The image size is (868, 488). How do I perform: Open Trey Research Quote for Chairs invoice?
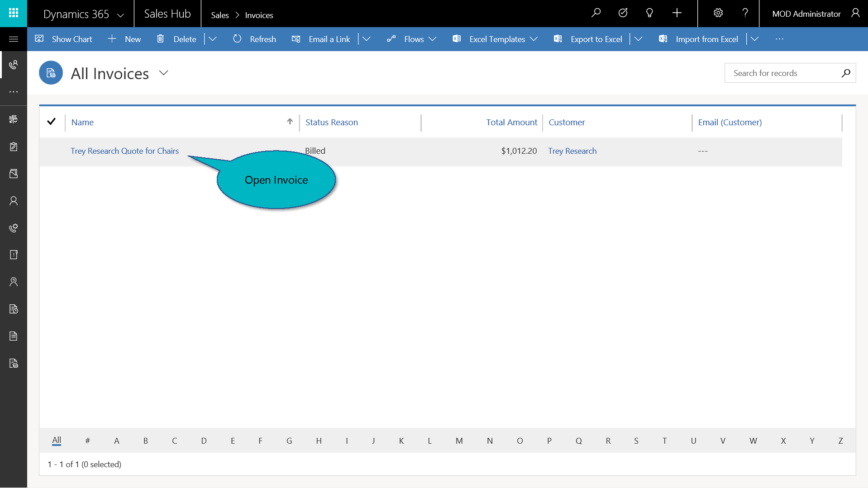(124, 151)
